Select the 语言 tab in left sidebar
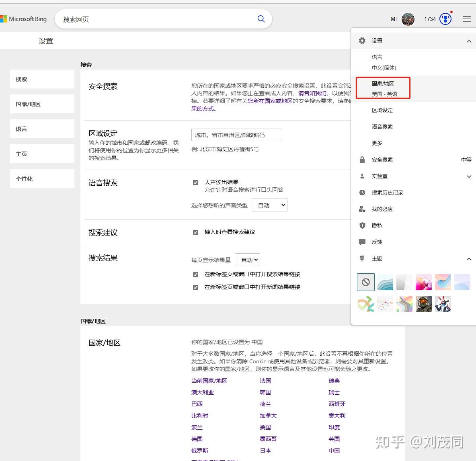476x461 pixels. click(x=42, y=129)
